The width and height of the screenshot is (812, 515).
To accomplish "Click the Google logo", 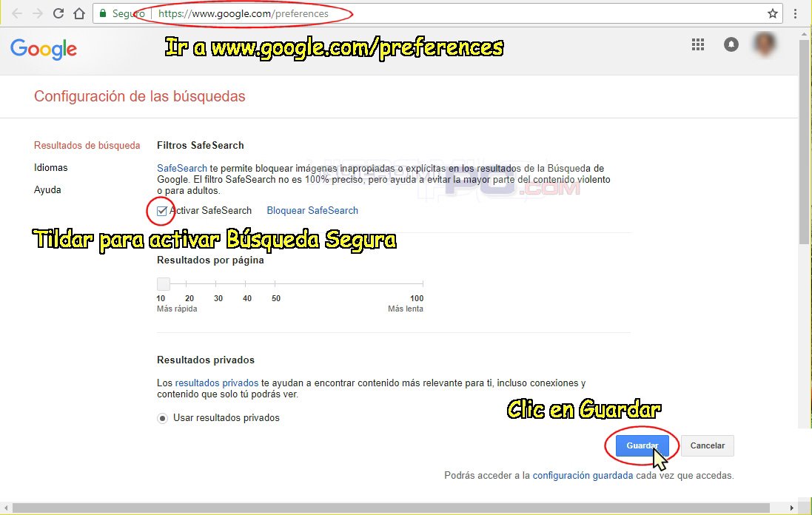I will 44,49.
